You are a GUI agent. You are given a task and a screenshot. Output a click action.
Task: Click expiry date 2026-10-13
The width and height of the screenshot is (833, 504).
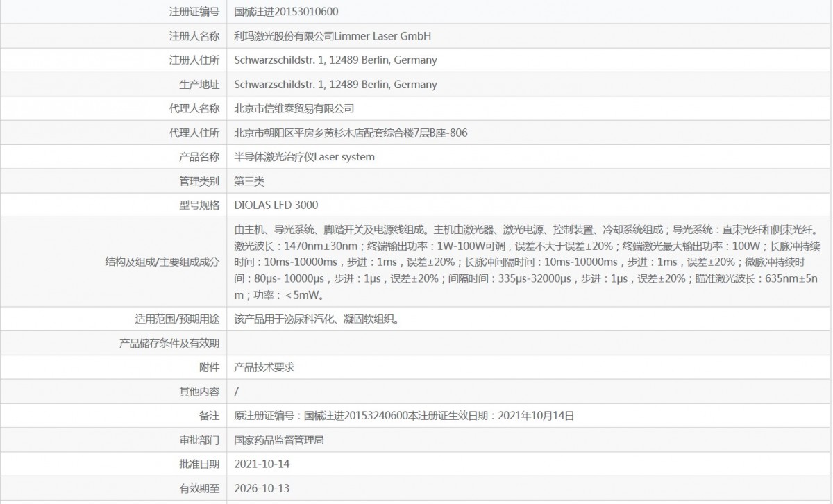262,488
